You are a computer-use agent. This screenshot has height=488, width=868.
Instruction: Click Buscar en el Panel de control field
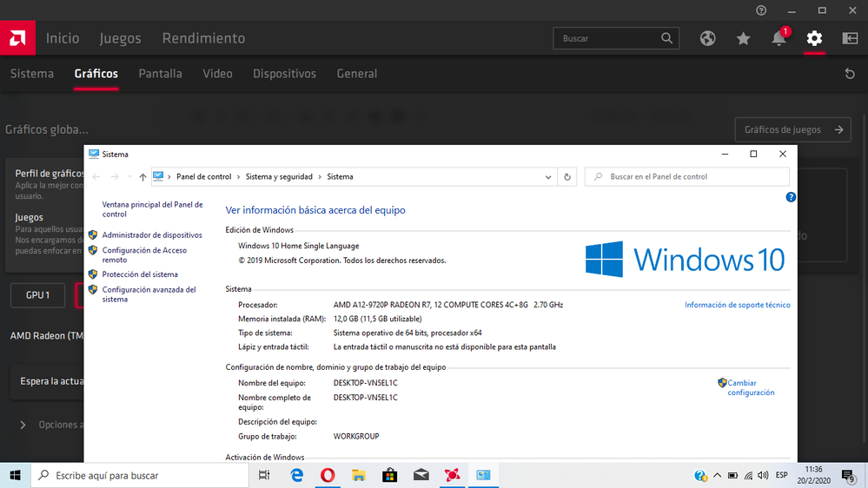pyautogui.click(x=687, y=177)
